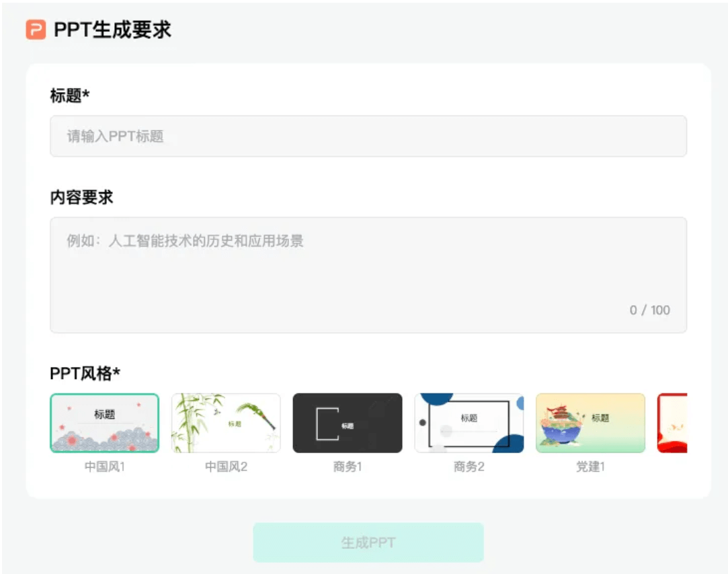Image resolution: width=728 pixels, height=574 pixels.
Task: Click the 中国风2 label text
Action: tap(226, 466)
